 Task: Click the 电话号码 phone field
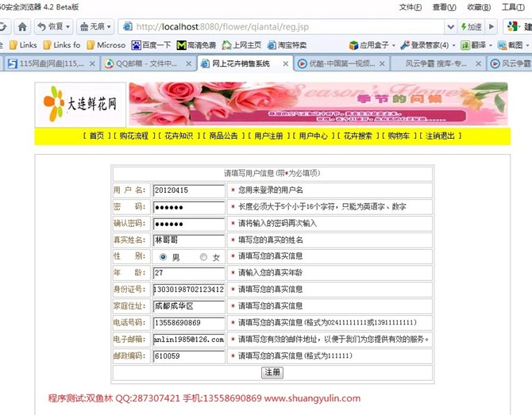pyautogui.click(x=189, y=323)
